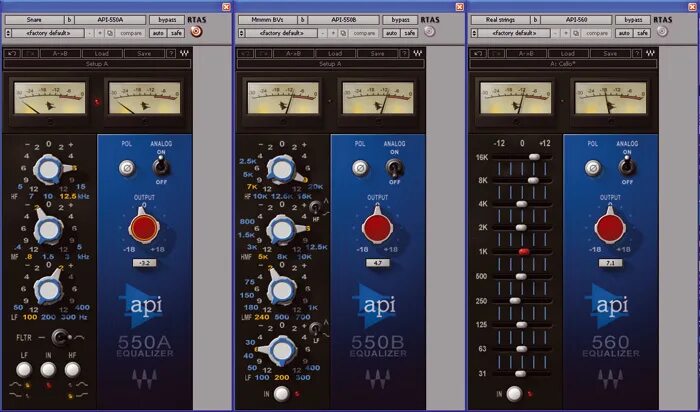Image resolution: width=700 pixels, height=412 pixels.
Task: Open the help question mark in API-560
Action: [637, 54]
